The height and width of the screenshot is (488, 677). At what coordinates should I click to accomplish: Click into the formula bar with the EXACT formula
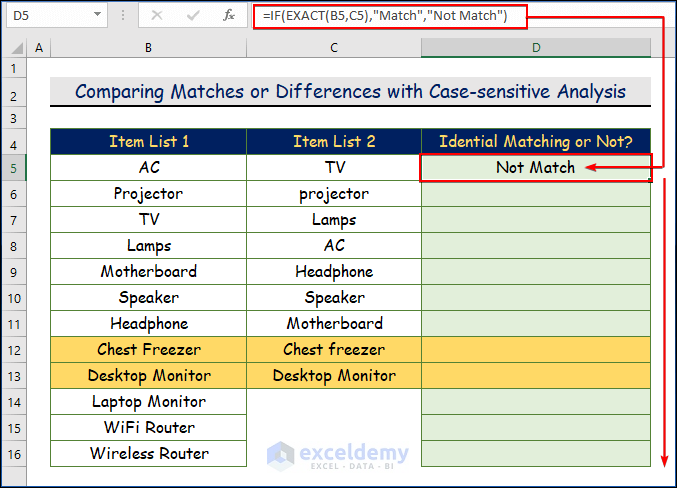click(450, 15)
